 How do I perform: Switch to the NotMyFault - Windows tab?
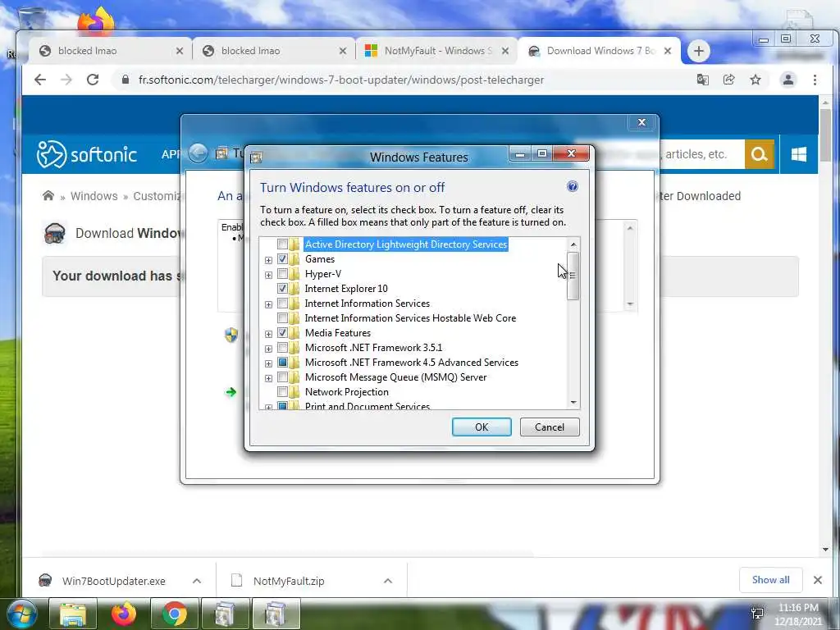point(435,51)
